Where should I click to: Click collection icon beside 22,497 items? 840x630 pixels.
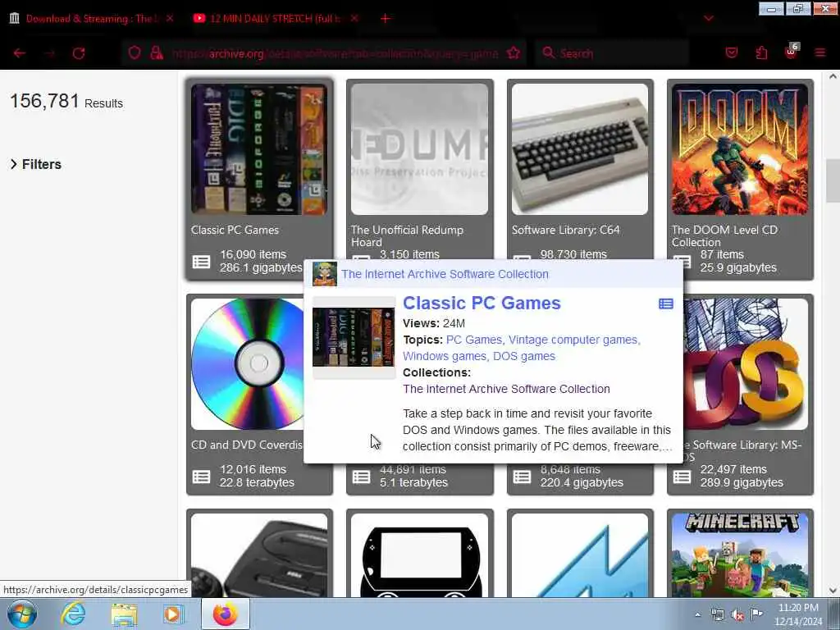[x=682, y=477]
